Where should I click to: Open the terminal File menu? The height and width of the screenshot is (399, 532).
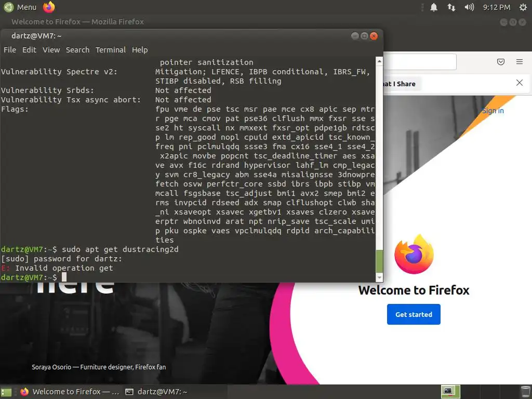coord(10,50)
